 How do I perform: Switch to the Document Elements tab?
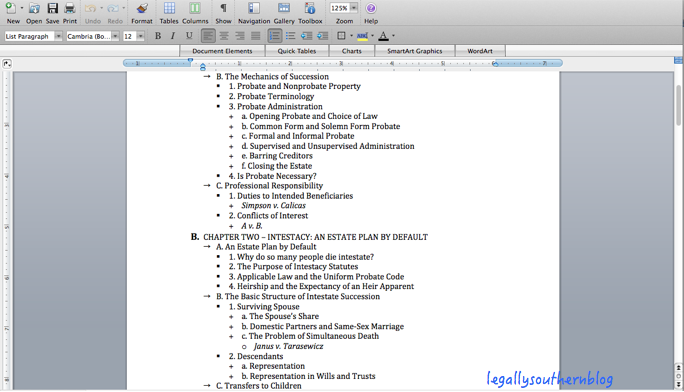click(222, 51)
